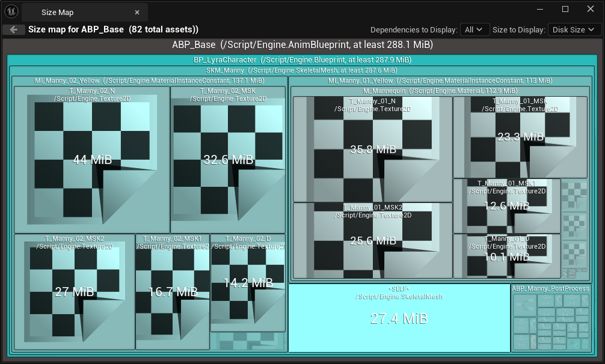Image resolution: width=605 pixels, height=364 pixels.
Task: Select the T_Manny_01_MSK1 12.6 MiB texture
Action: pyautogui.click(x=506, y=205)
